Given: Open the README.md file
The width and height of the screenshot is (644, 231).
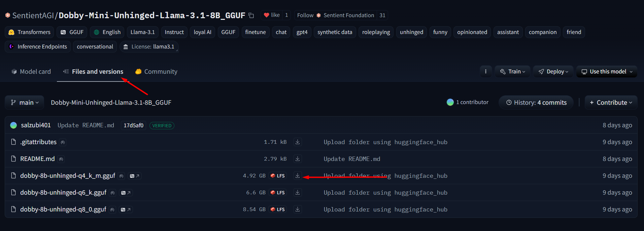Looking at the screenshot, I should [x=37, y=159].
